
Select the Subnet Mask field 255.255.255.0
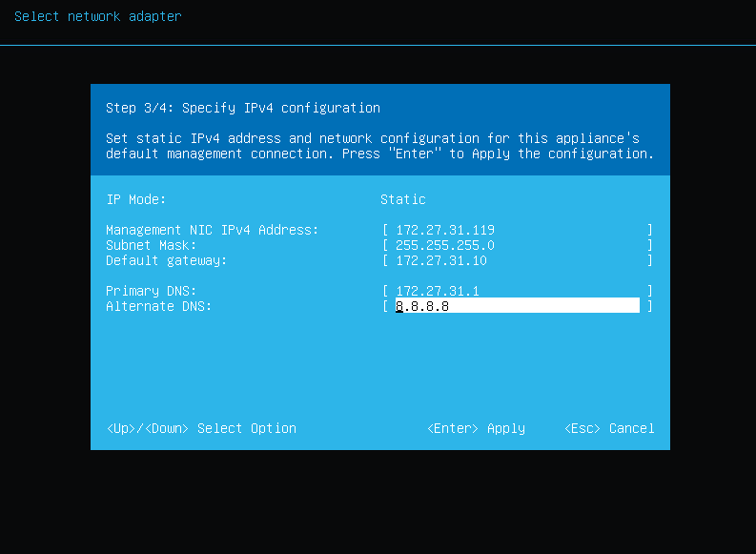pyautogui.click(x=518, y=245)
